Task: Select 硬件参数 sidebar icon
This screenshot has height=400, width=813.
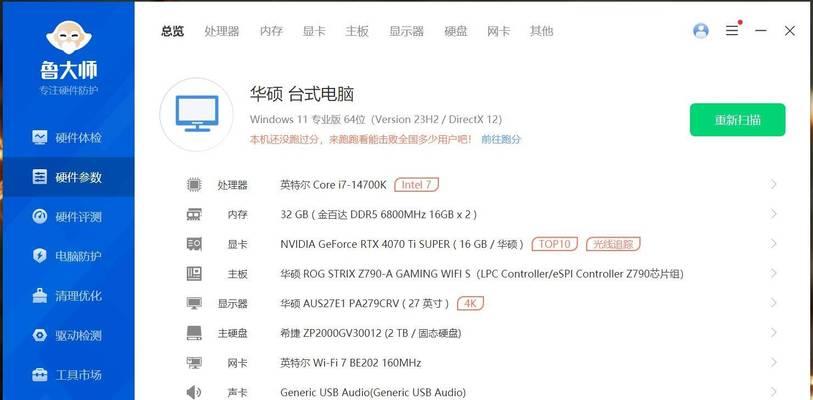Action: click(x=39, y=177)
